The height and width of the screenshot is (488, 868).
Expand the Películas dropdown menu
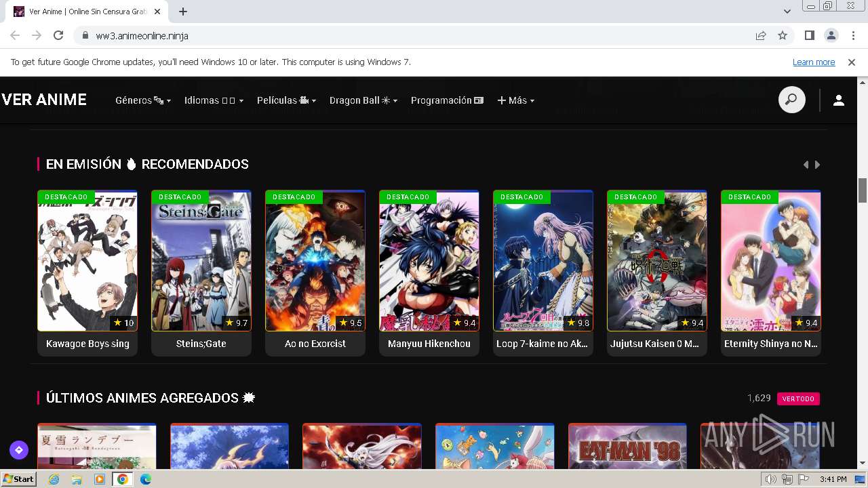286,100
